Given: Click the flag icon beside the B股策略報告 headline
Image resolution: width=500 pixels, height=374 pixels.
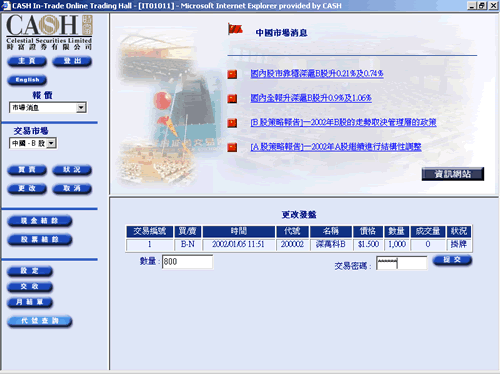Looking at the screenshot, I should (x=232, y=123).
